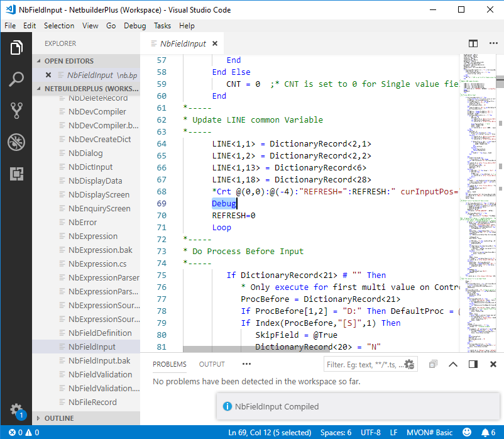Open the File menu

click(10, 26)
